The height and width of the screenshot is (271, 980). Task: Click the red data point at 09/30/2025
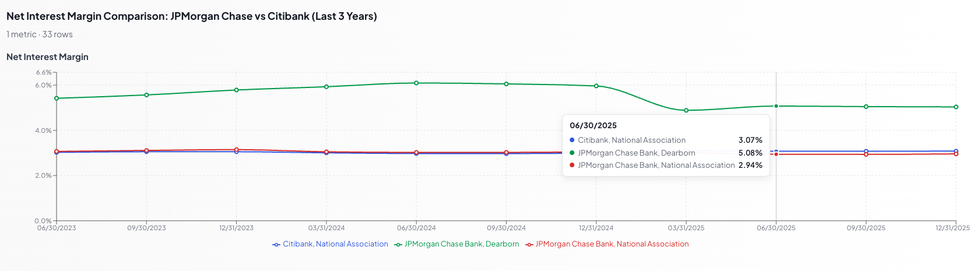point(866,154)
